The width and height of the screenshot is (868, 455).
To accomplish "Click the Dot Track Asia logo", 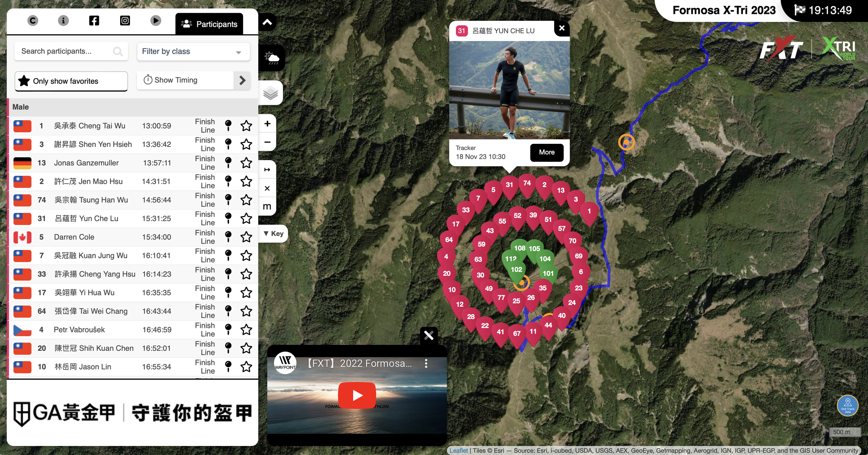I will click(847, 405).
